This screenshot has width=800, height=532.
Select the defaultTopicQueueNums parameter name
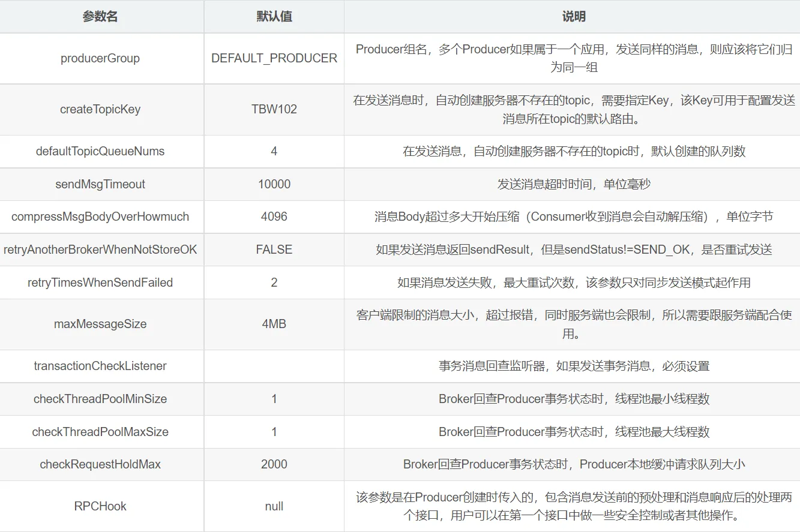[x=100, y=151]
